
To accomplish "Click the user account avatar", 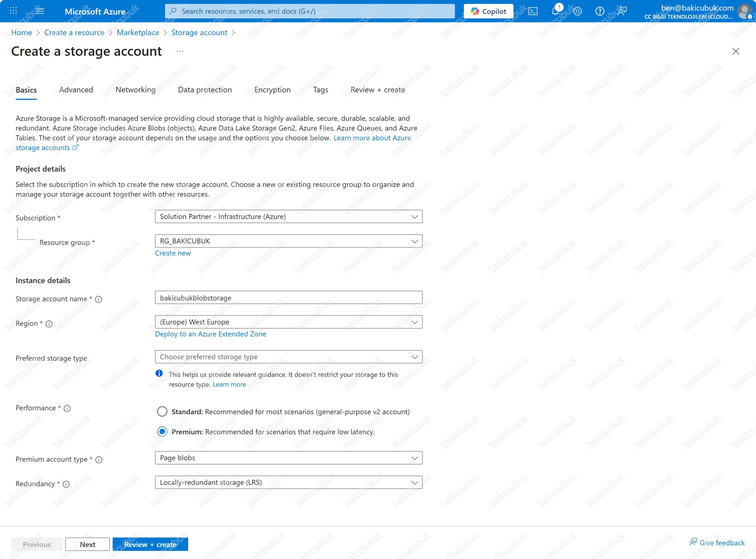I will click(744, 11).
